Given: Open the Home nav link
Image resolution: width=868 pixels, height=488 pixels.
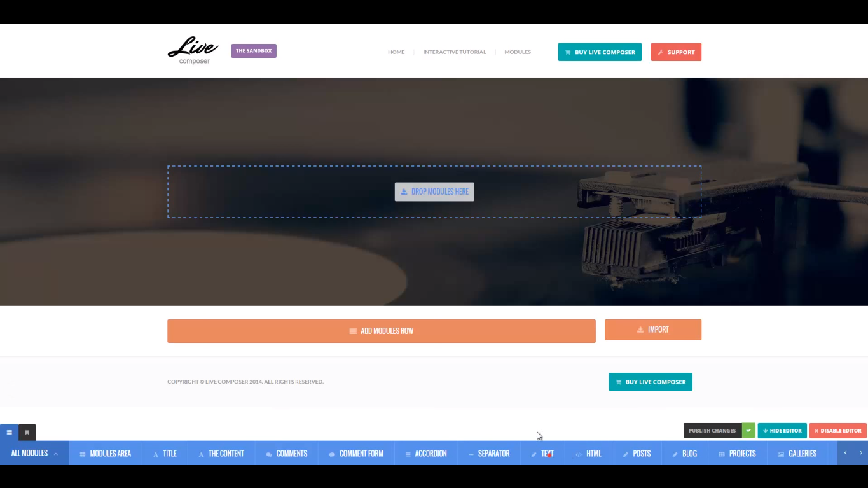Looking at the screenshot, I should pyautogui.click(x=396, y=52).
